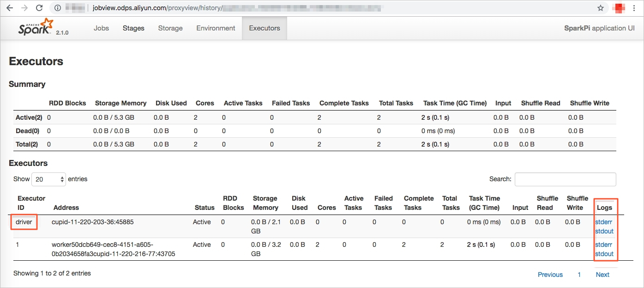Sort executors table by Storage Memory header
Image resolution: width=644 pixels, height=288 pixels.
265,203
